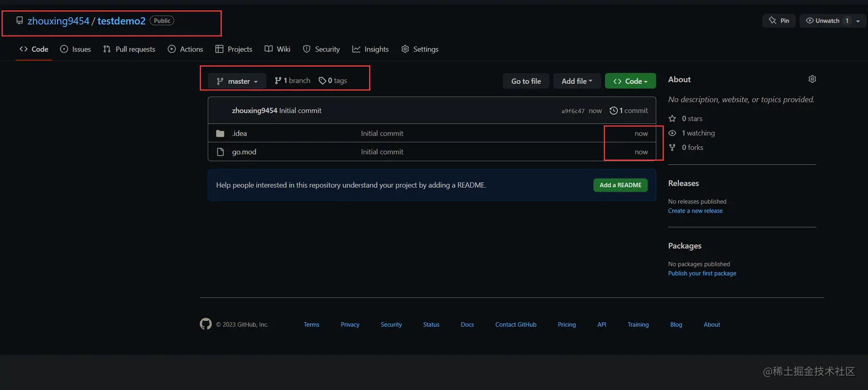Screen dimensions: 868x390
Task: Click the Public visibility badge
Action: (x=162, y=21)
